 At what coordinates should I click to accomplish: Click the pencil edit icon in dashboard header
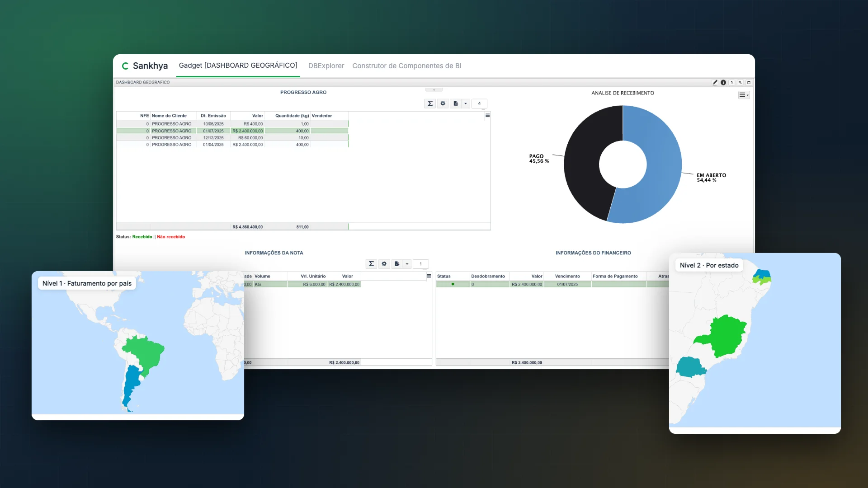715,83
